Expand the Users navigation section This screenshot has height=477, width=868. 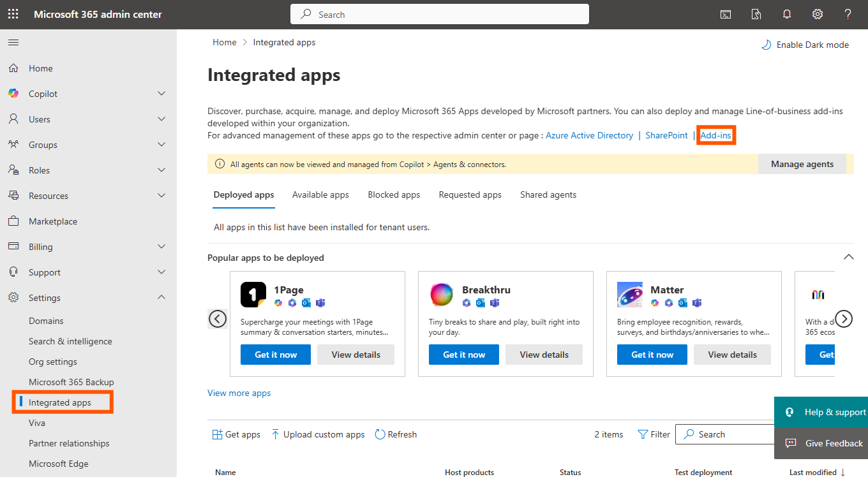click(161, 119)
